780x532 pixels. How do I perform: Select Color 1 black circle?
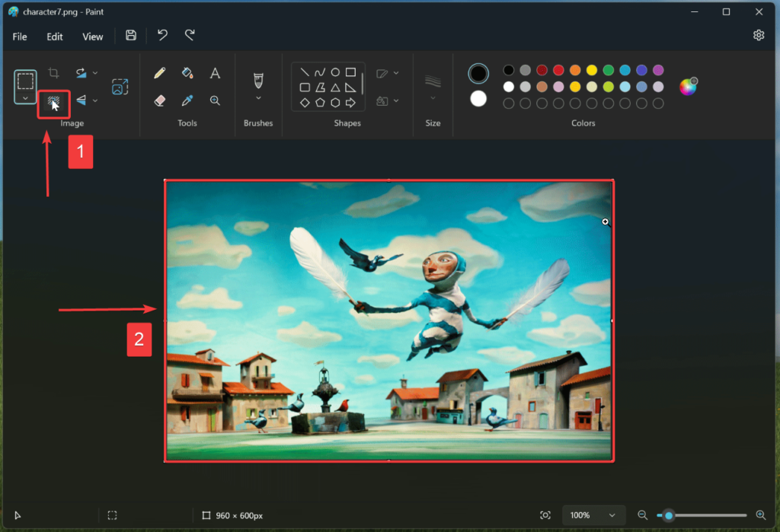[x=478, y=74]
